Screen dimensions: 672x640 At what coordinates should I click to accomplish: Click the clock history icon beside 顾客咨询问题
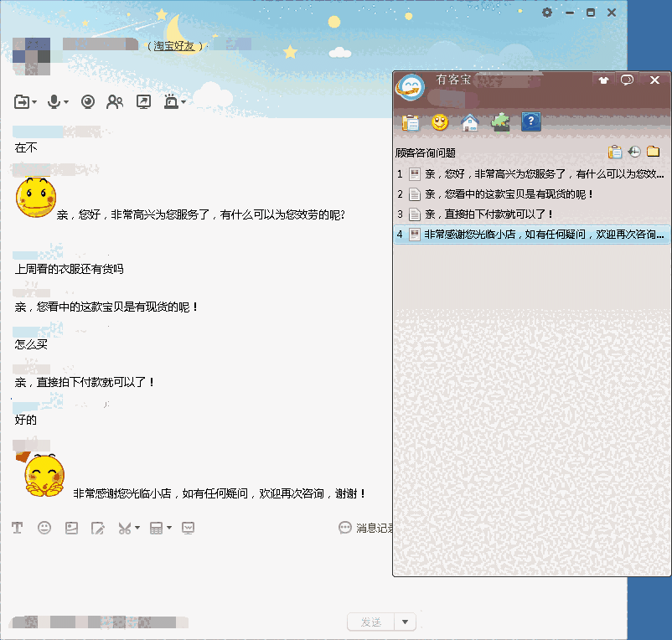(x=634, y=152)
